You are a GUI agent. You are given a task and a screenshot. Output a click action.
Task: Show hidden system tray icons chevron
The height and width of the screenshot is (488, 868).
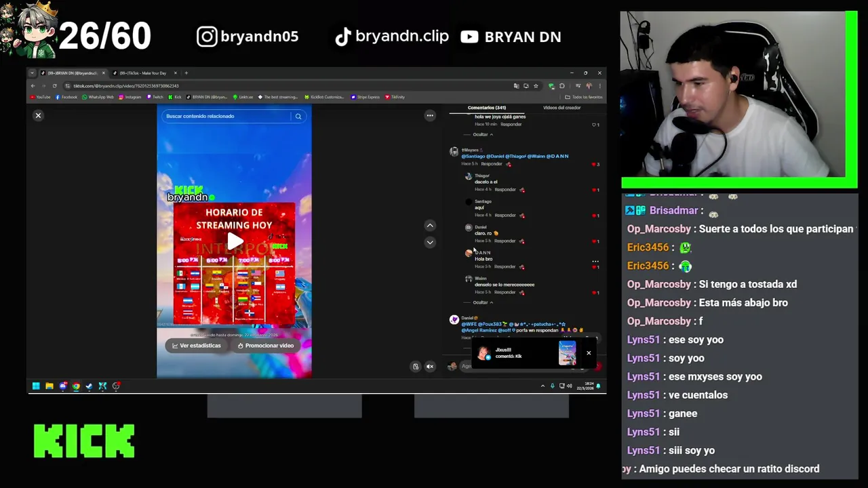point(542,386)
